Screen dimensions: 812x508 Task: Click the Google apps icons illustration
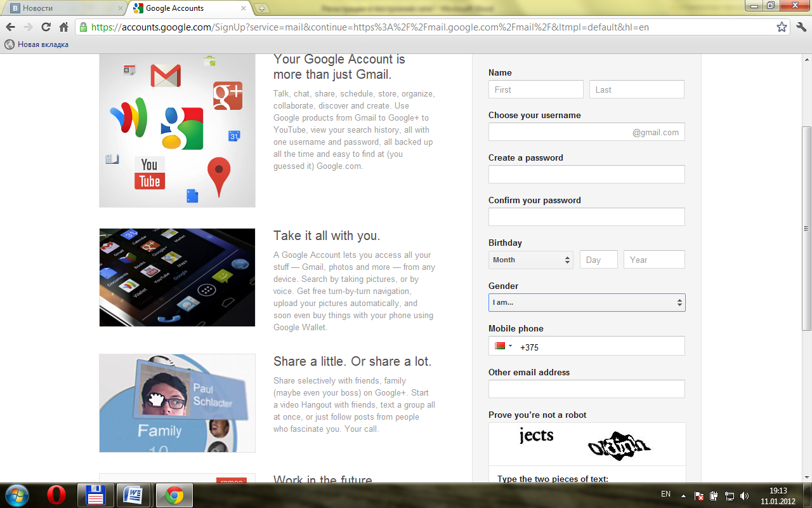click(177, 130)
